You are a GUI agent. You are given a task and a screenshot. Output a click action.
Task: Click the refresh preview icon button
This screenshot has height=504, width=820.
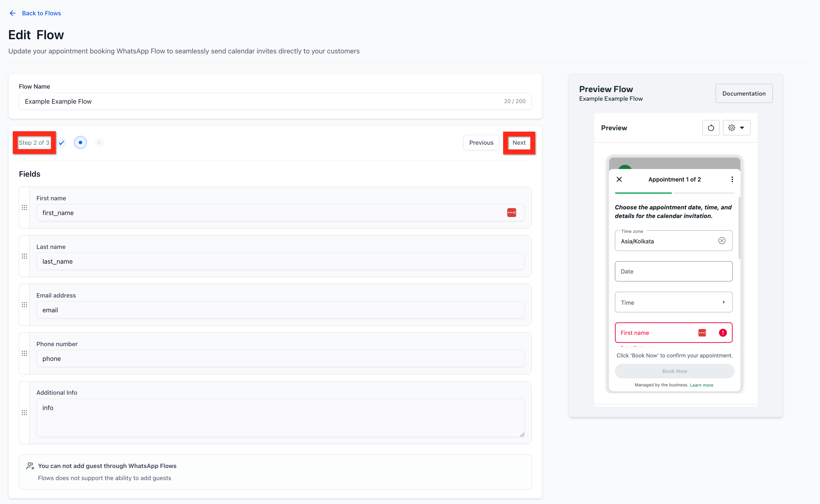point(711,128)
